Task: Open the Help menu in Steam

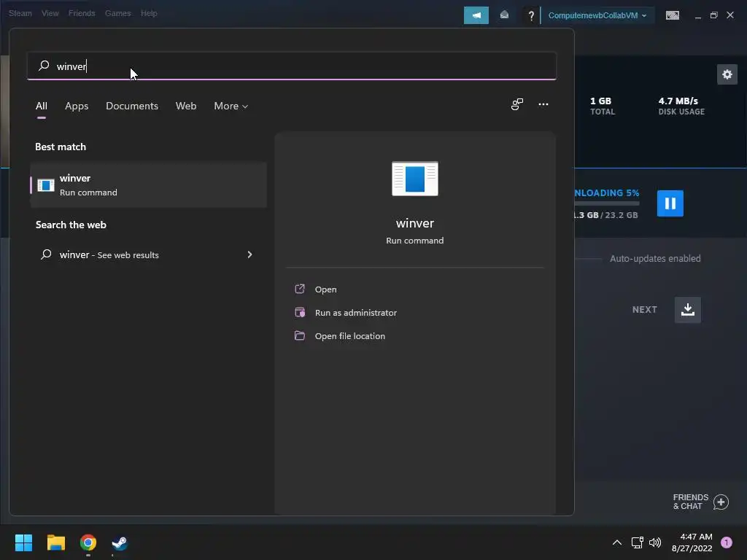Action: (x=149, y=13)
